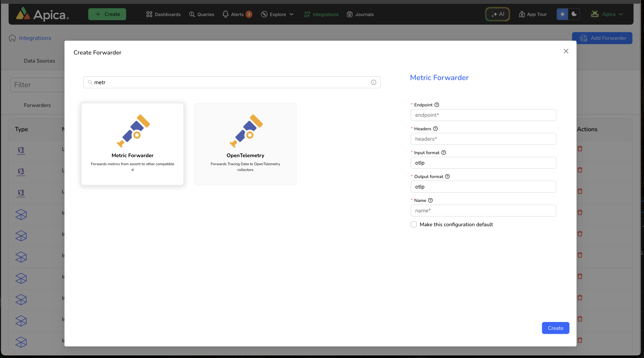The height and width of the screenshot is (358, 644).
Task: Select the OpenTelemetry forwarder card
Action: click(245, 144)
